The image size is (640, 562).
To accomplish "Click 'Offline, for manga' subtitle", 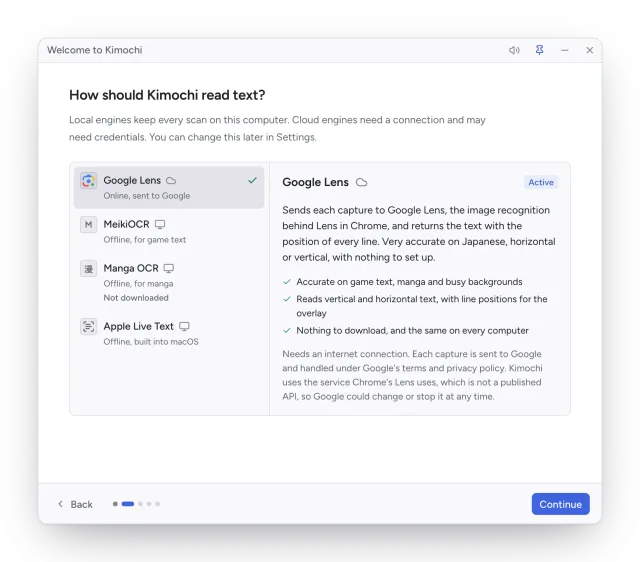I will tap(138, 284).
